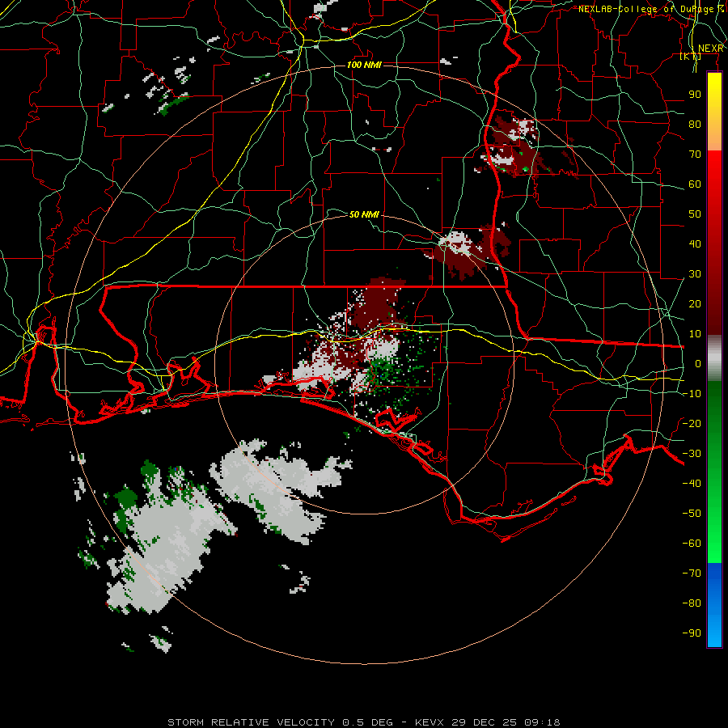Viewport: 728px width, 728px height.
Task: Select the positive 10 value on velocity scale
Action: coord(695,334)
